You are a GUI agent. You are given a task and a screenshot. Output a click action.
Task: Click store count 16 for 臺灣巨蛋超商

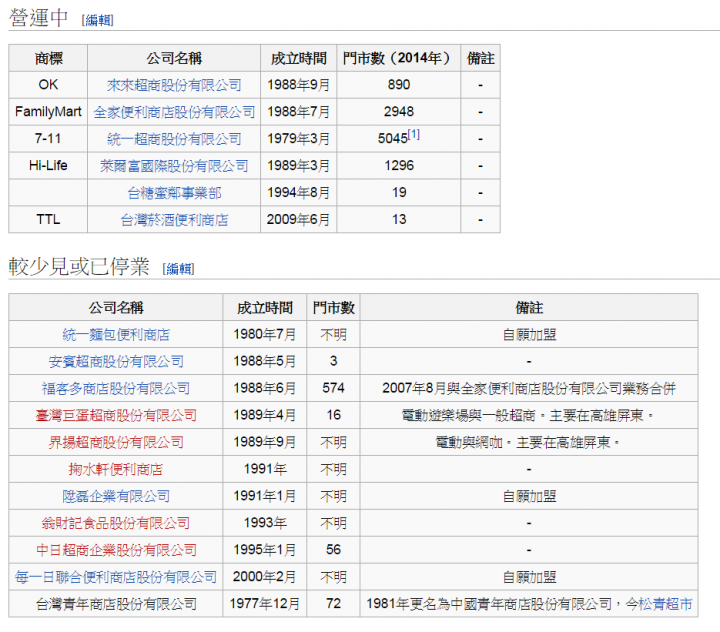[333, 415]
